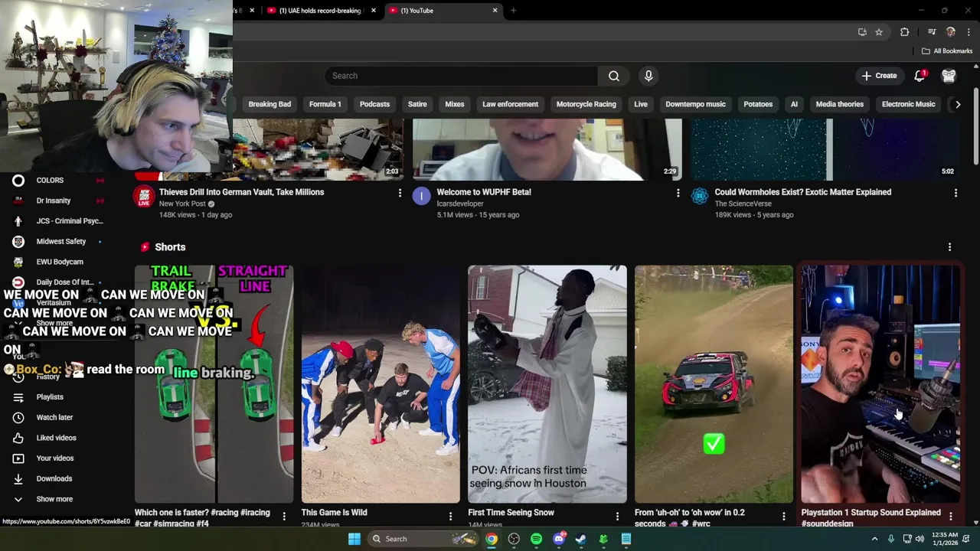Select the Law enforcement chip
The width and height of the screenshot is (980, 551).
click(x=510, y=104)
